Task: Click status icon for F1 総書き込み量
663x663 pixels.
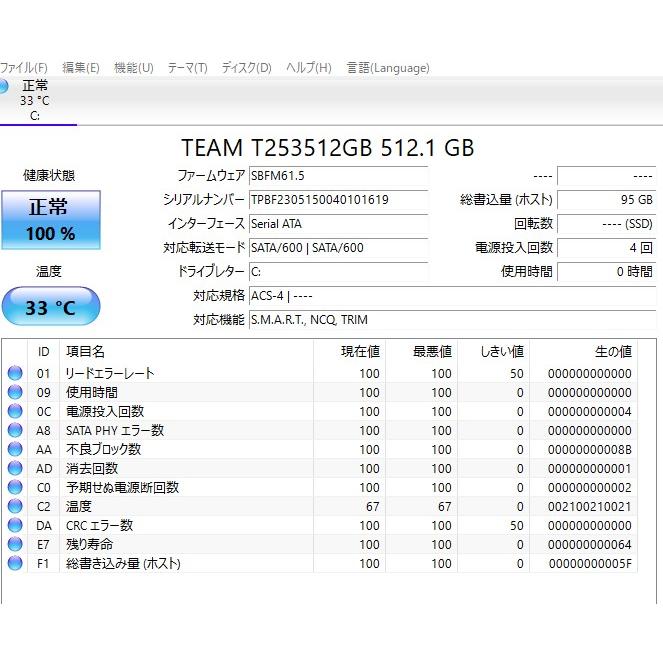Action: point(15,564)
